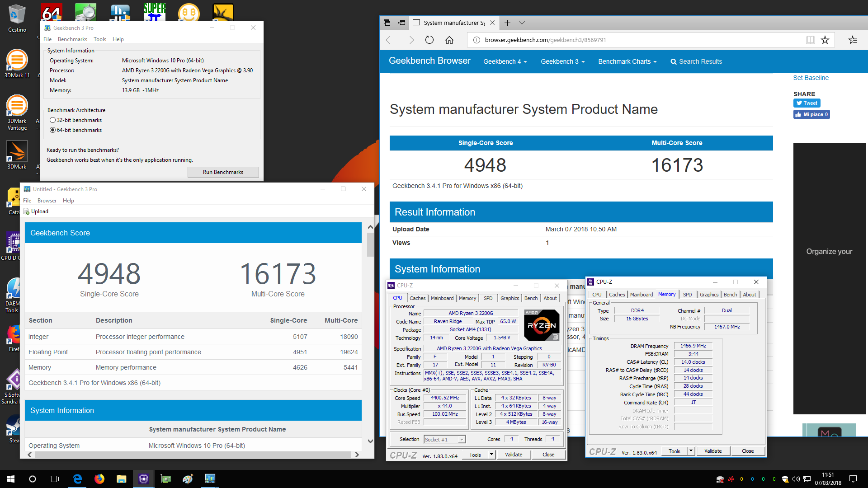The width and height of the screenshot is (868, 488).
Task: Open the Bench tab in the CPU-Z CPU window
Action: [x=531, y=298]
